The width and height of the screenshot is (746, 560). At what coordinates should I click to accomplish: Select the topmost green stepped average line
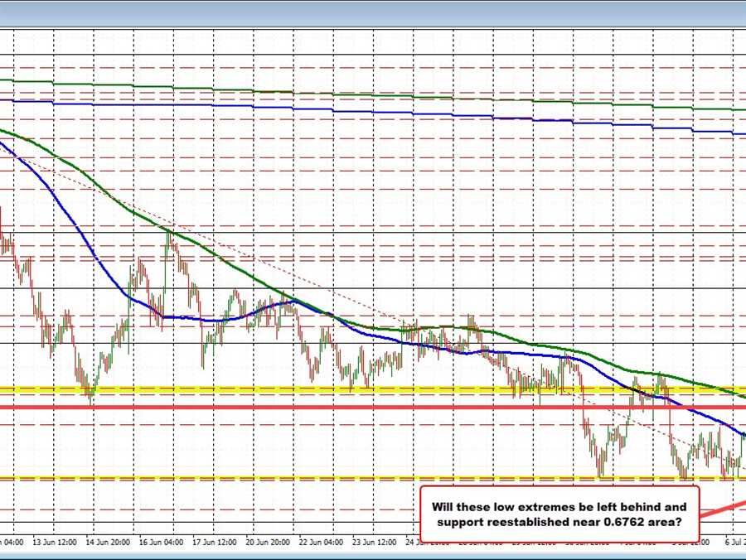373,94
